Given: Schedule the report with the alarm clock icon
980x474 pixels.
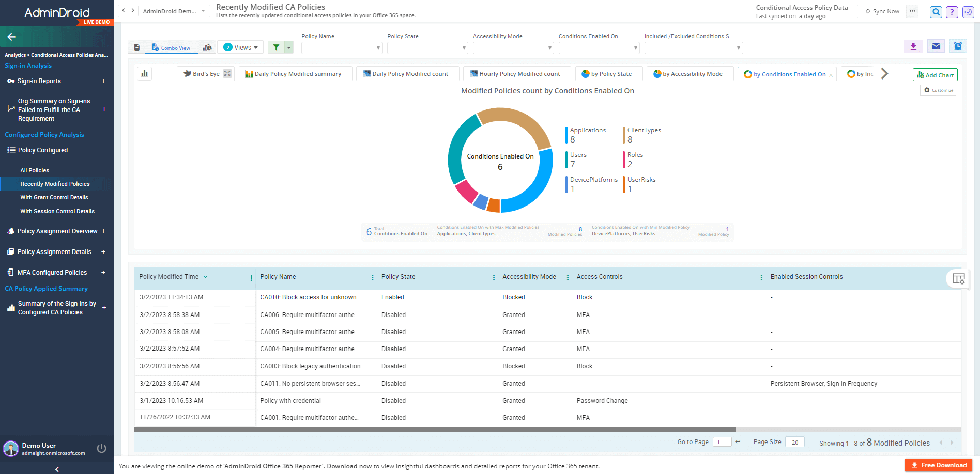Looking at the screenshot, I should coord(957,46).
